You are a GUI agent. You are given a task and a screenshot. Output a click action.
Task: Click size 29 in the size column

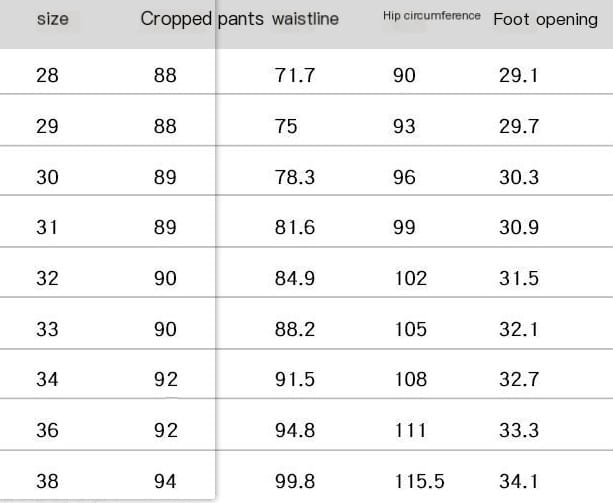tap(47, 126)
